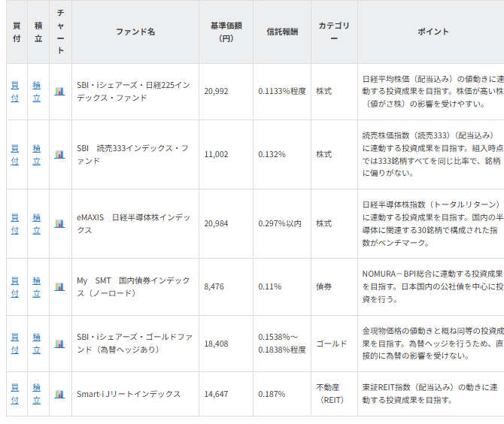The width and height of the screenshot is (504, 424).
Task: Click the 信託報酬 column header
Action: point(282,32)
